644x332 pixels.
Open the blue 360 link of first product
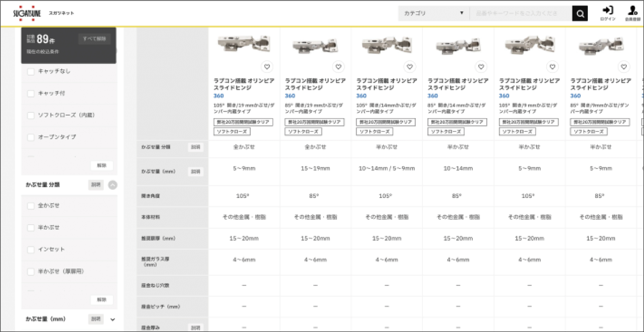coord(218,96)
